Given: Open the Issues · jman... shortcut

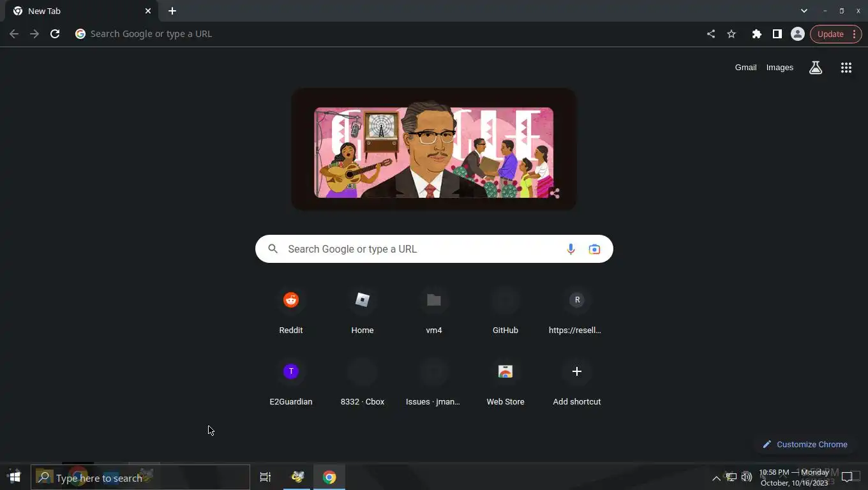Looking at the screenshot, I should [x=434, y=383].
